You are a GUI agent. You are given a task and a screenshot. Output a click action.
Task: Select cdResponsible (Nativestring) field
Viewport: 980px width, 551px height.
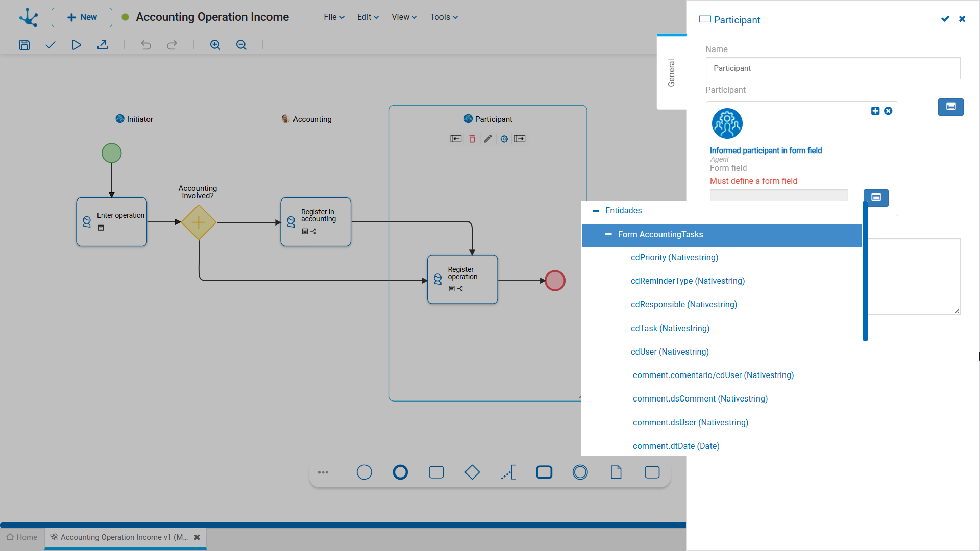684,305
